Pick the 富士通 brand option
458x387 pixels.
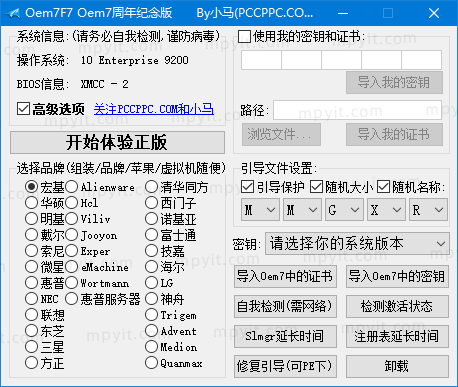pos(151,235)
